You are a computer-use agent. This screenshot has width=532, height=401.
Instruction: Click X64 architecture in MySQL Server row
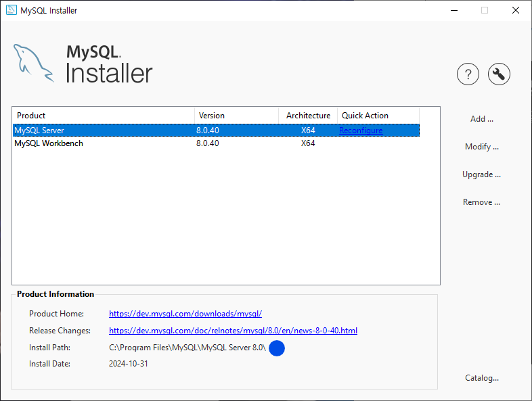(308, 131)
